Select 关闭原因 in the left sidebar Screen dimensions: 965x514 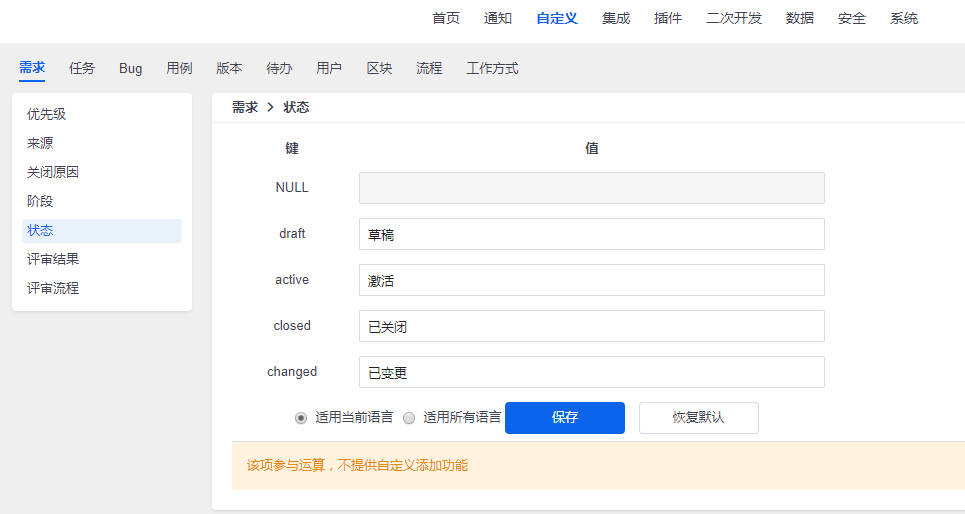click(53, 172)
